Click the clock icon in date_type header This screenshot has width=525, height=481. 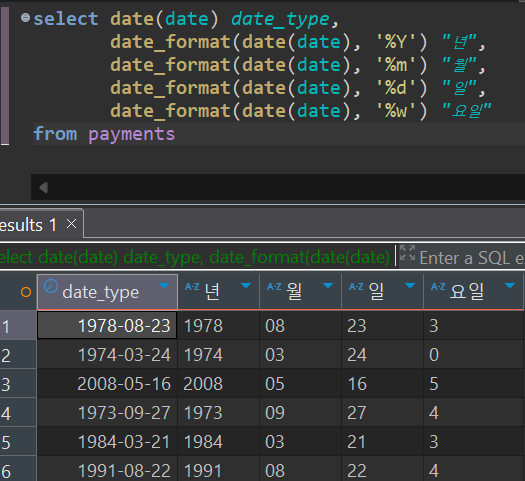tap(51, 287)
